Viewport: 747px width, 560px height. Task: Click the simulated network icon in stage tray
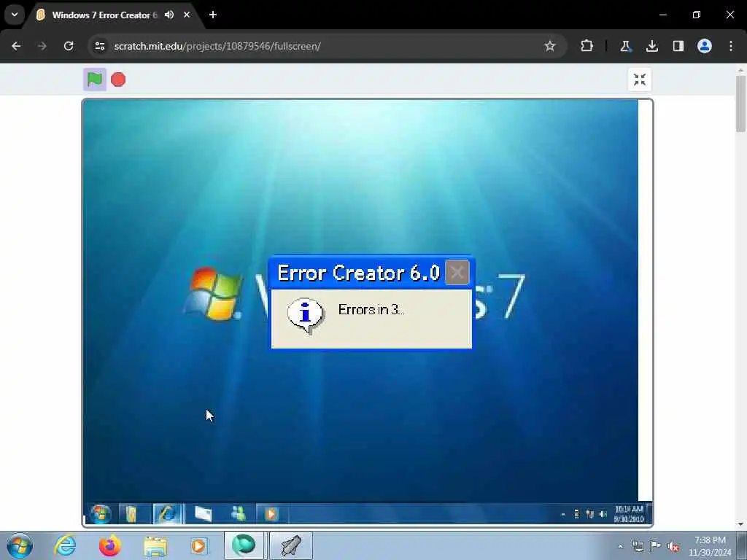589,514
